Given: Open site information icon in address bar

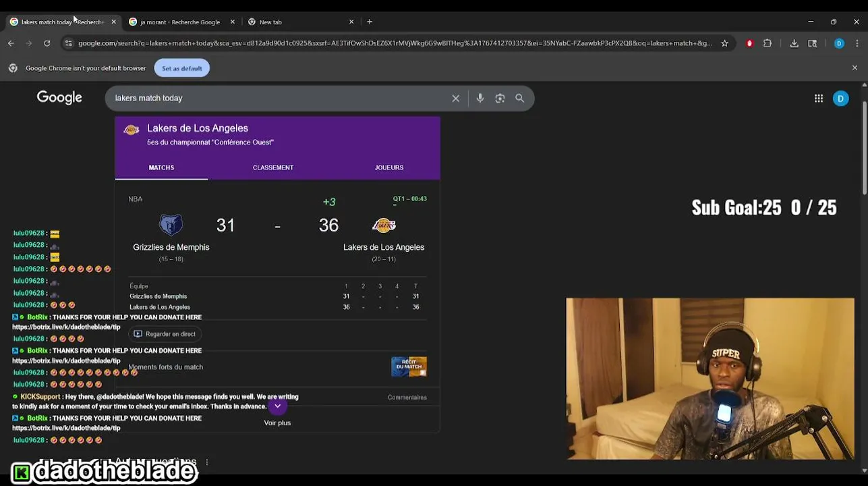Looking at the screenshot, I should click(x=68, y=43).
